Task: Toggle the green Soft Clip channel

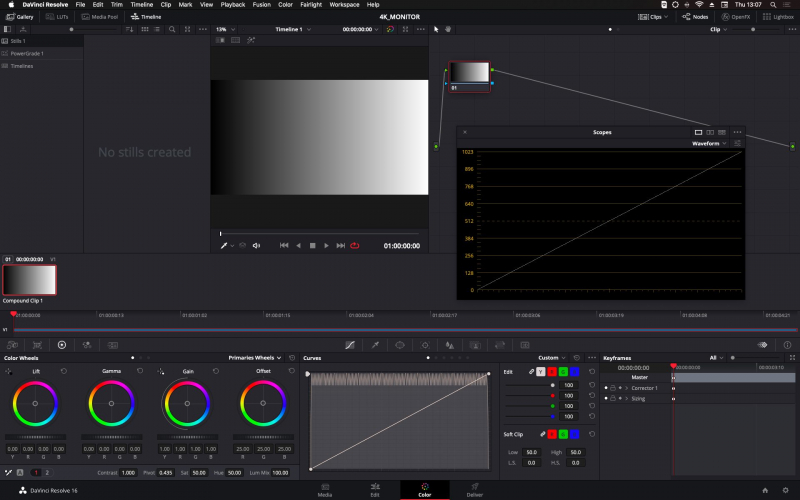Action: (x=563, y=434)
